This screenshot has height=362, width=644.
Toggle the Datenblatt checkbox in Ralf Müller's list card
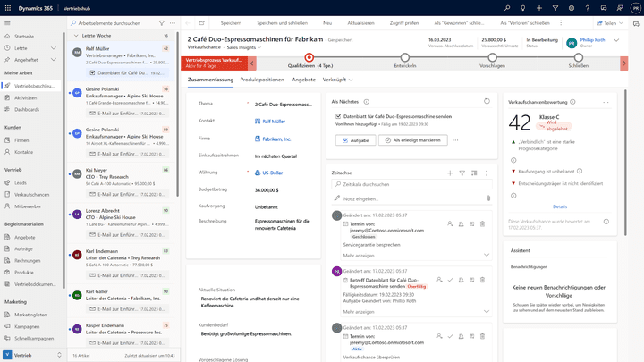click(x=90, y=72)
